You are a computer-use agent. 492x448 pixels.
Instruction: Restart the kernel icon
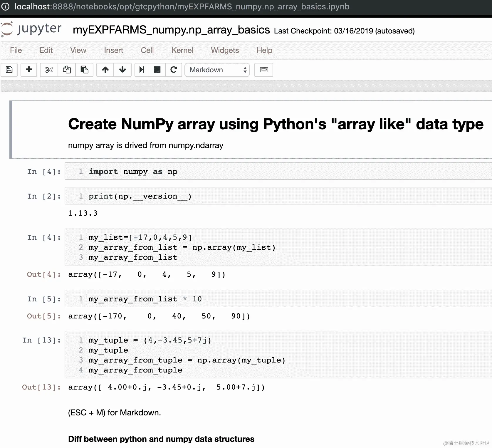point(174,70)
